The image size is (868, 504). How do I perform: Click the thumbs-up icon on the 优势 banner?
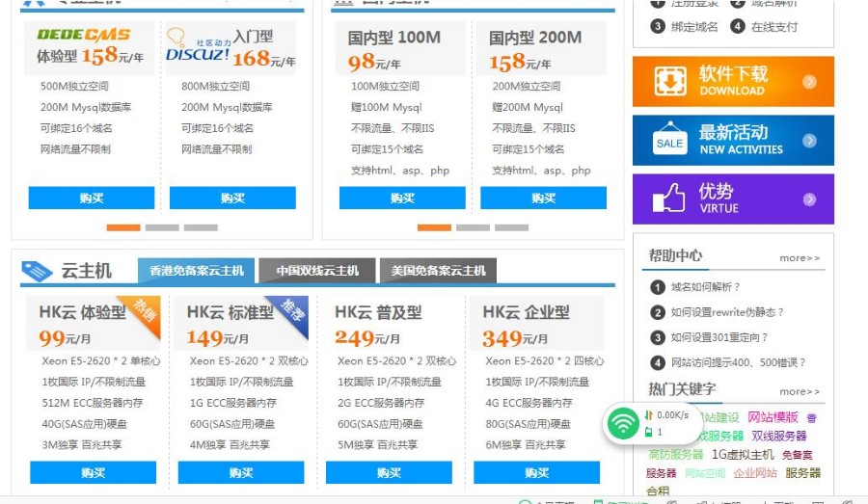point(668,198)
